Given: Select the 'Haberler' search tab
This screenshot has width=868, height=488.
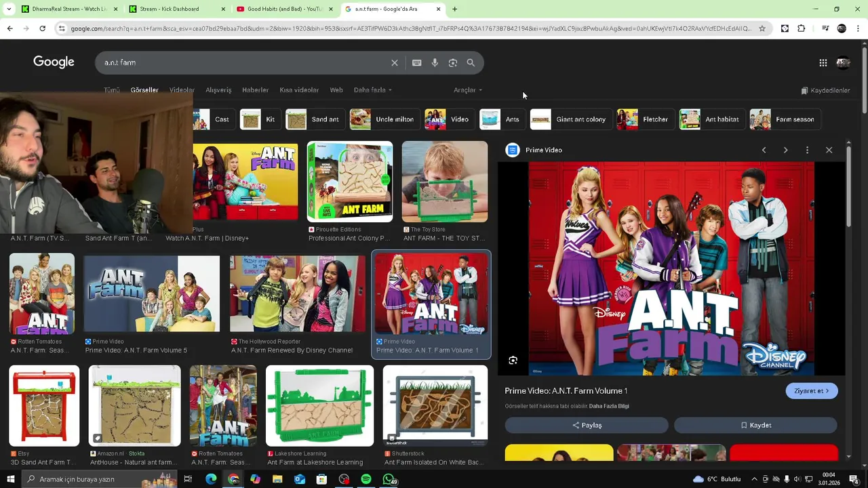Looking at the screenshot, I should (x=256, y=90).
